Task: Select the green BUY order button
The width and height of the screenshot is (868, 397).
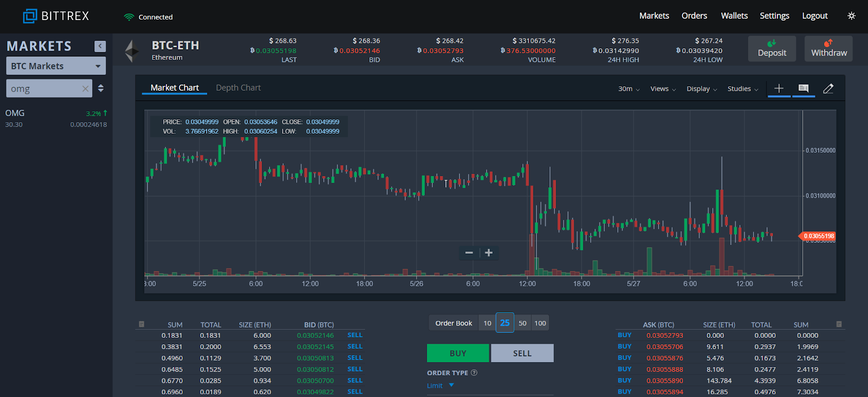Action: 458,353
